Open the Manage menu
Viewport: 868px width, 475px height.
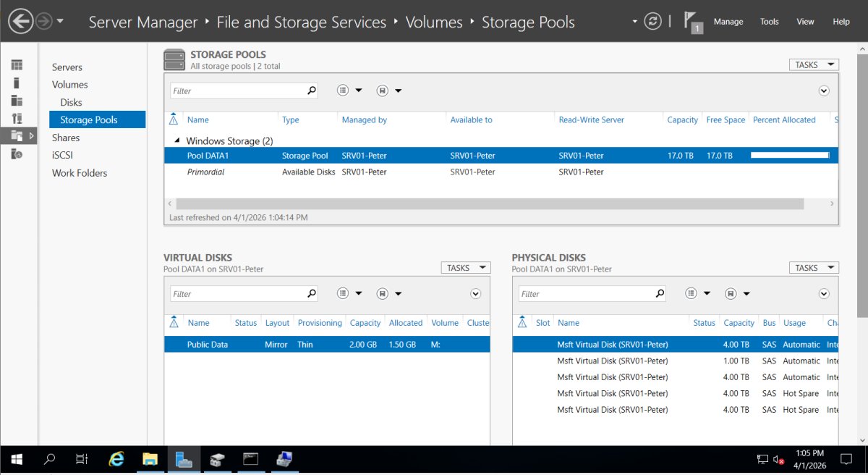coord(728,22)
